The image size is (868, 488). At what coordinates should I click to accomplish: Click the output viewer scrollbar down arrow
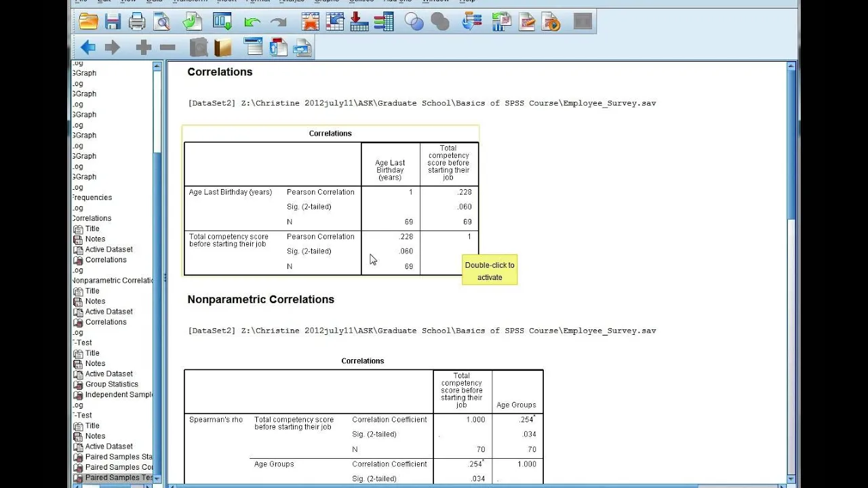click(x=791, y=479)
